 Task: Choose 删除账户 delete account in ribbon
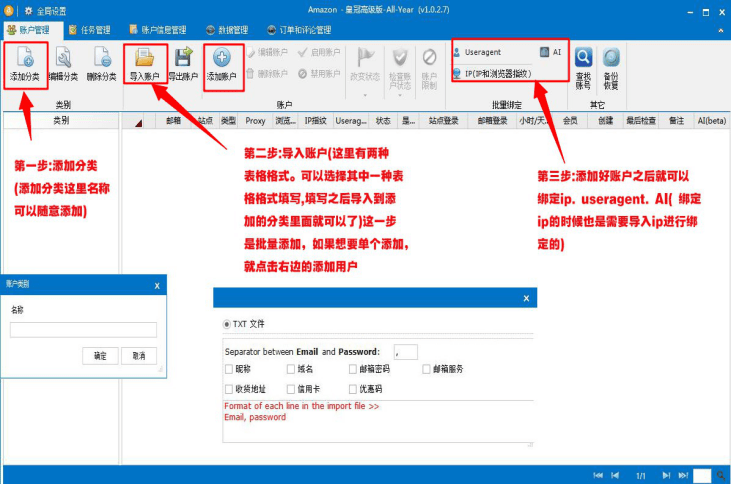click(267, 73)
